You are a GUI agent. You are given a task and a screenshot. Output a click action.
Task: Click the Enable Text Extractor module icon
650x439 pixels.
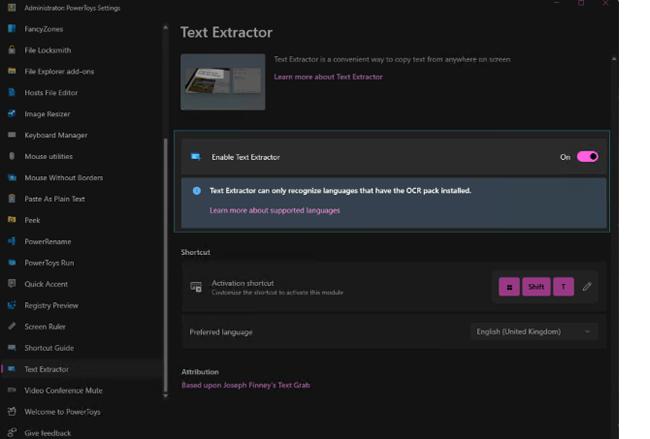(x=195, y=157)
